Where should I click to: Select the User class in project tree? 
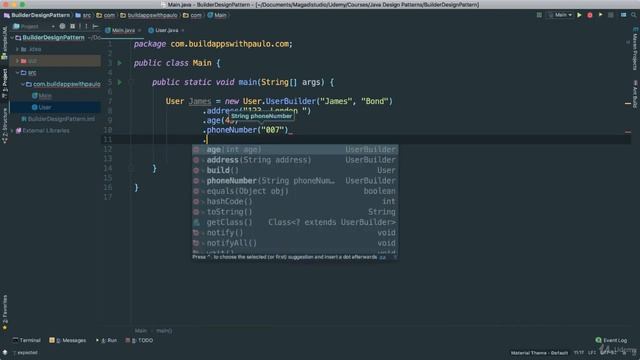pyautogui.click(x=42, y=107)
